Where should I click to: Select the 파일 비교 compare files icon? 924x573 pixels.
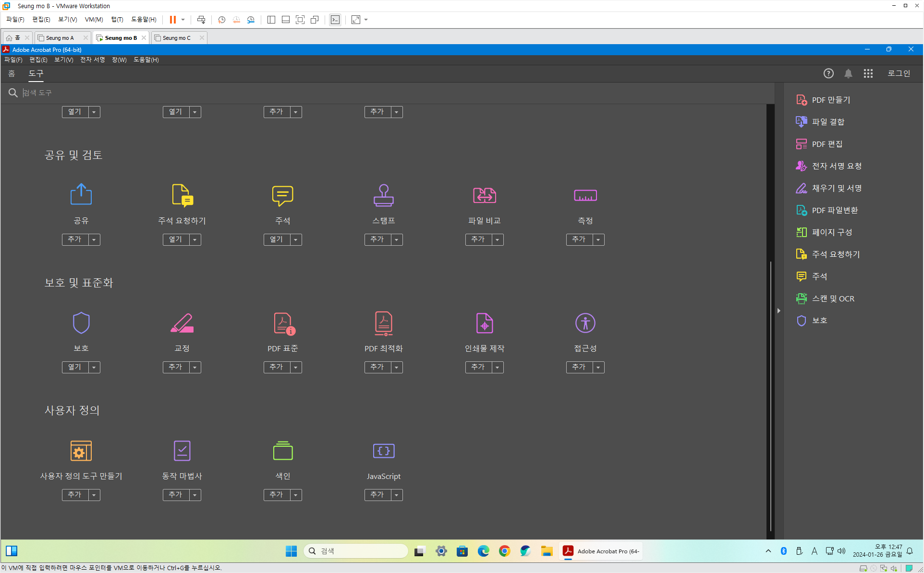click(484, 195)
